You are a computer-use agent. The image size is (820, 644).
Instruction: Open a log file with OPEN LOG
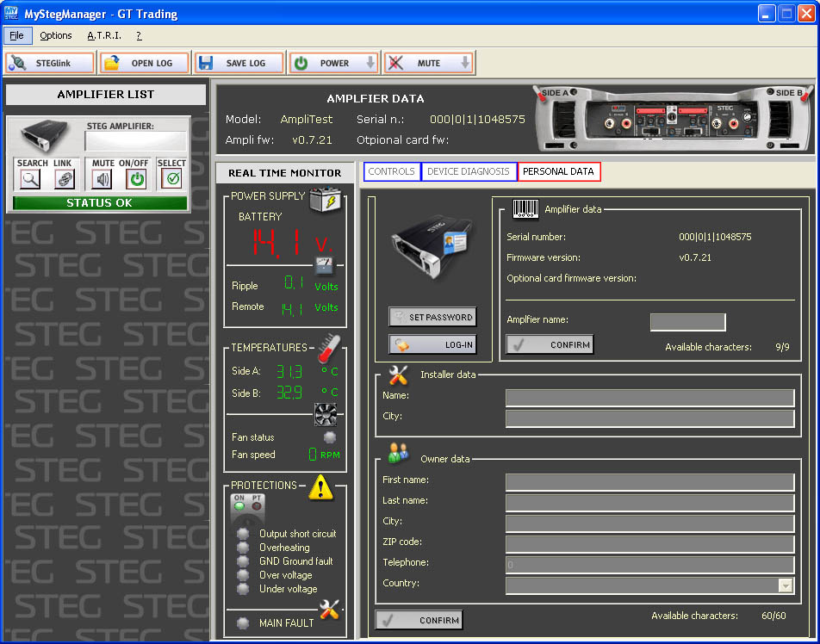[145, 63]
